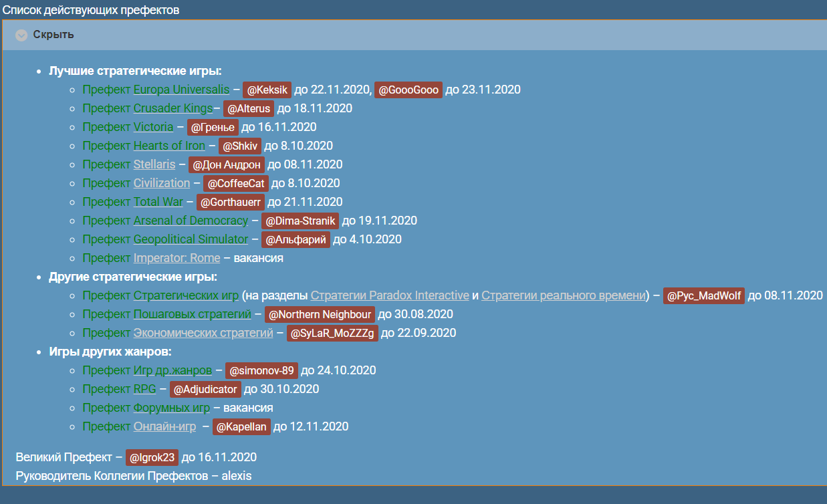Collapse the spoiler with the chevron icon
Viewport: 827px width, 504px height.
pyautogui.click(x=21, y=35)
